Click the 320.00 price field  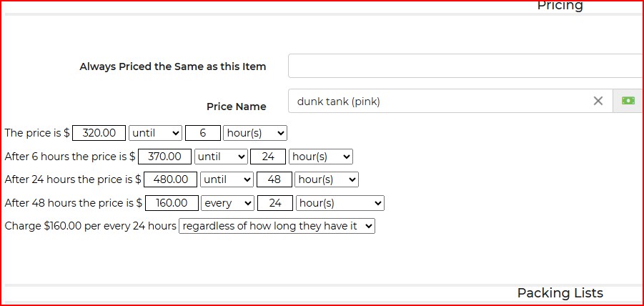99,133
